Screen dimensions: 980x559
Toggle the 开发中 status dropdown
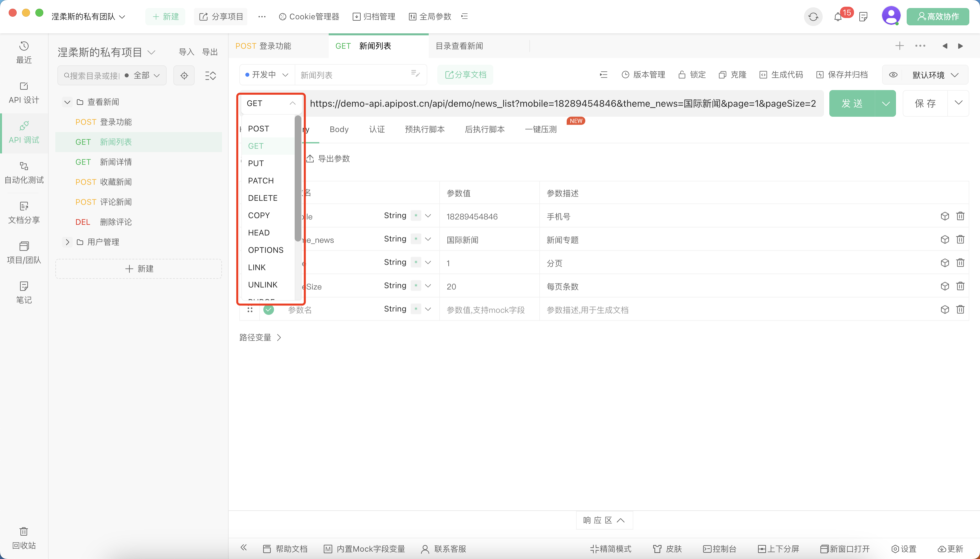[x=265, y=75]
